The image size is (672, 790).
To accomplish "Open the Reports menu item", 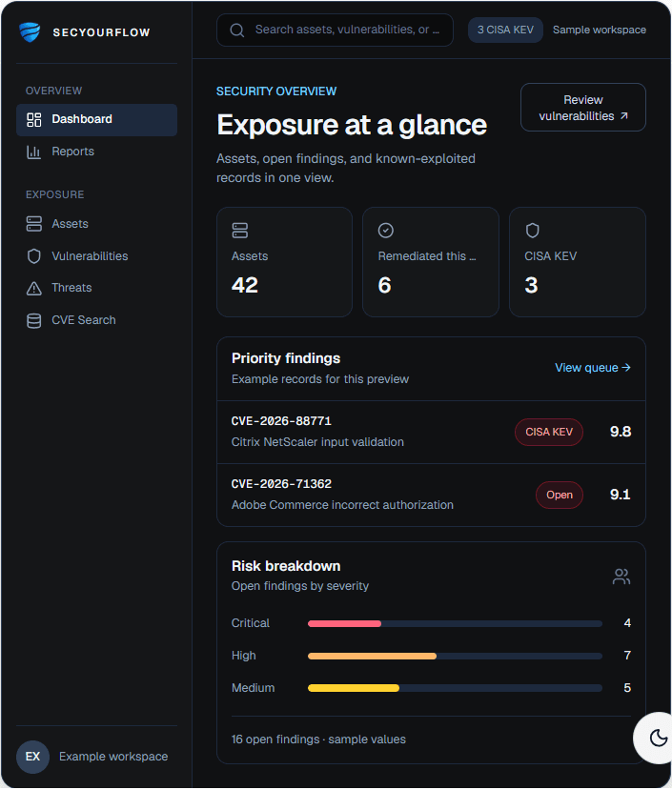I will coord(97,152).
